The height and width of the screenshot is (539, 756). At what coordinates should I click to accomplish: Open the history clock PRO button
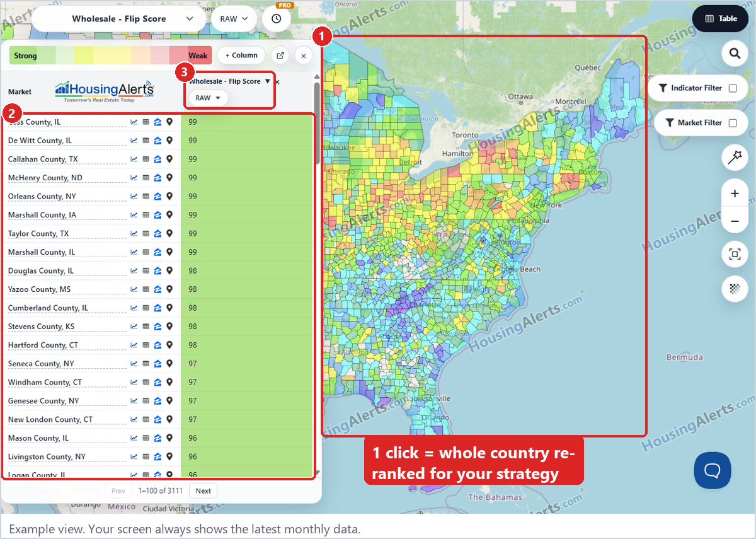tap(277, 19)
